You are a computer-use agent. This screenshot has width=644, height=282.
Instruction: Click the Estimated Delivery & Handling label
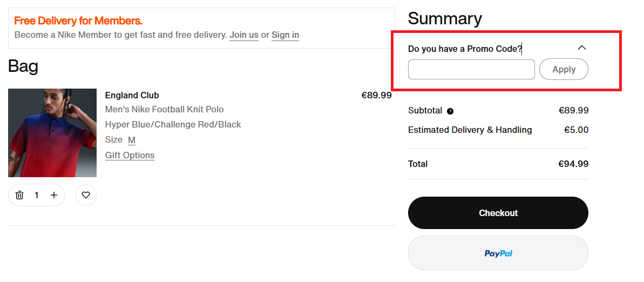pyautogui.click(x=470, y=130)
